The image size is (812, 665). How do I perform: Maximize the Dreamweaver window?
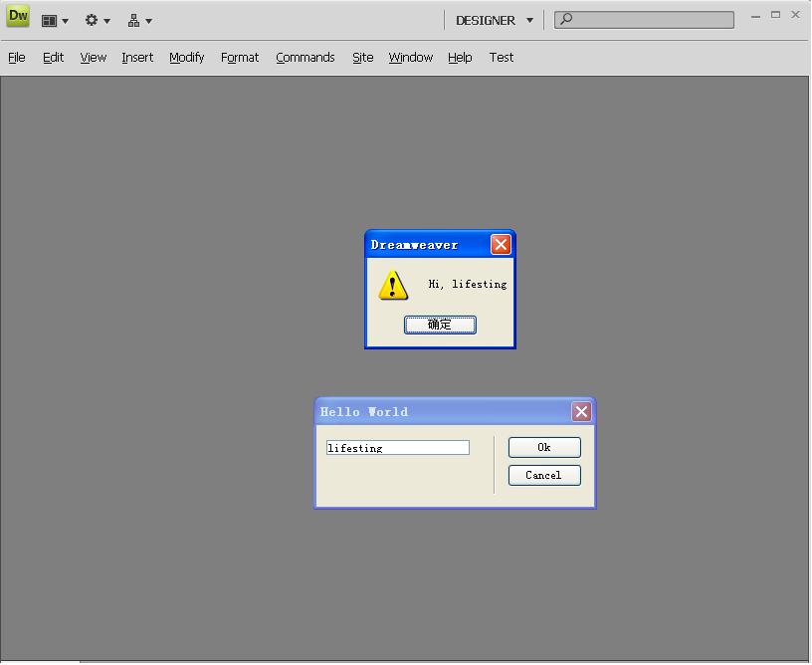pyautogui.click(x=775, y=15)
